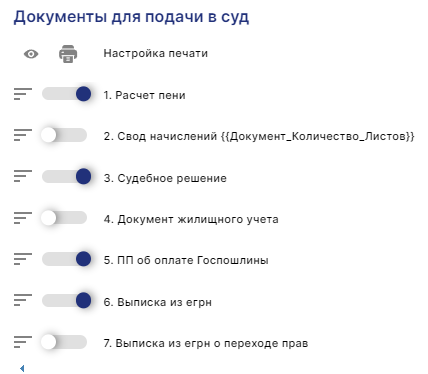The image size is (428, 374).
Task: Switch off the Выписка из егрн toggle
Action: [x=66, y=300]
